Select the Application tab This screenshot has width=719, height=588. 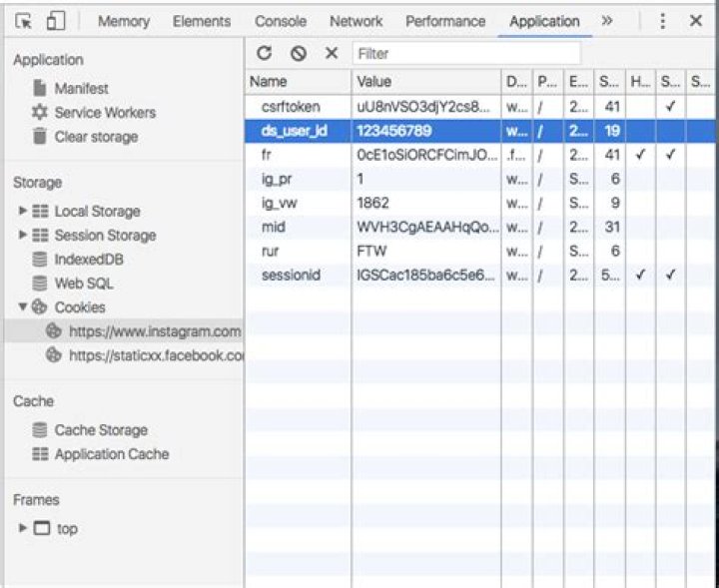pyautogui.click(x=544, y=21)
